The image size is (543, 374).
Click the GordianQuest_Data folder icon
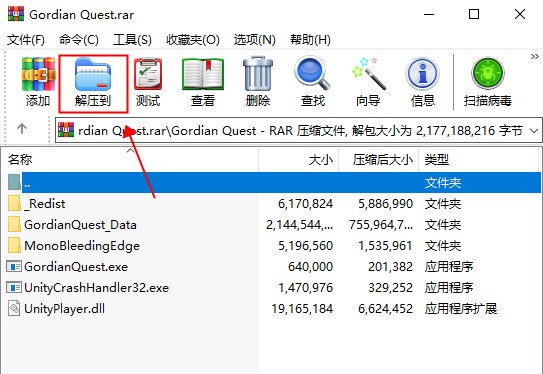(x=15, y=224)
